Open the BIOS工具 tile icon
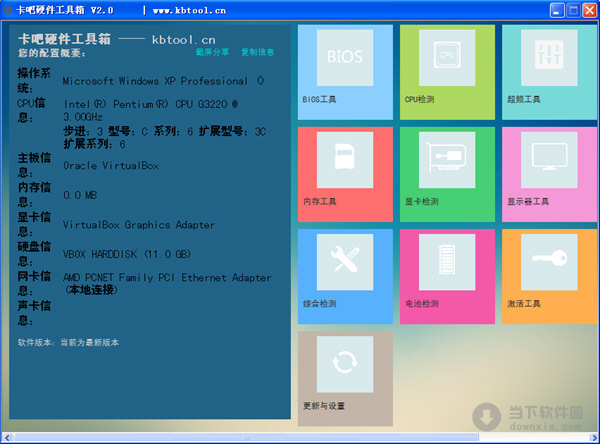The width and height of the screenshot is (600, 444). click(x=345, y=58)
